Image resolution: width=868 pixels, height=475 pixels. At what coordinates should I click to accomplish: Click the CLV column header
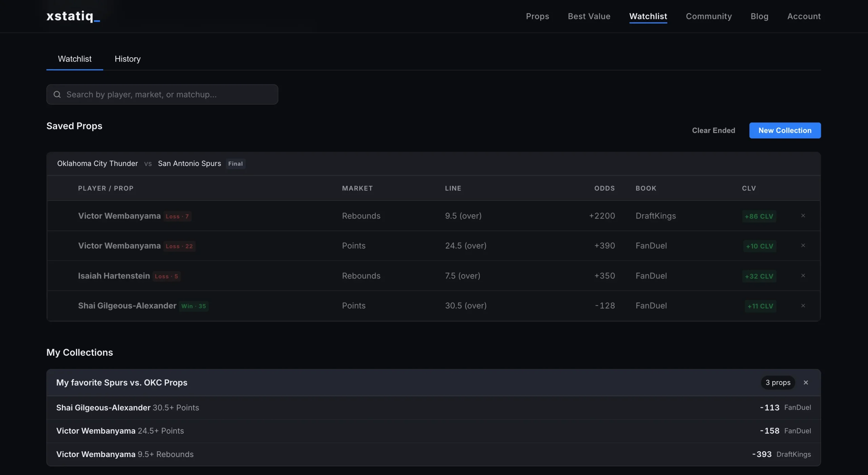click(x=749, y=188)
